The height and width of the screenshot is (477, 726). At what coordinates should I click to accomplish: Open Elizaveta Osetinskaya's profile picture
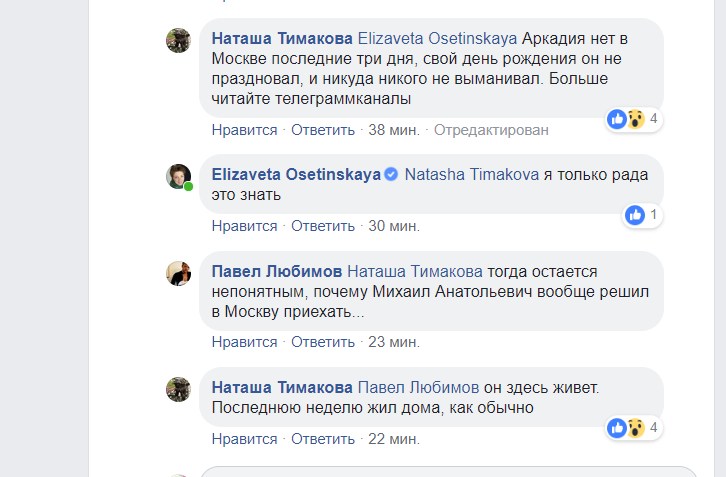click(178, 176)
